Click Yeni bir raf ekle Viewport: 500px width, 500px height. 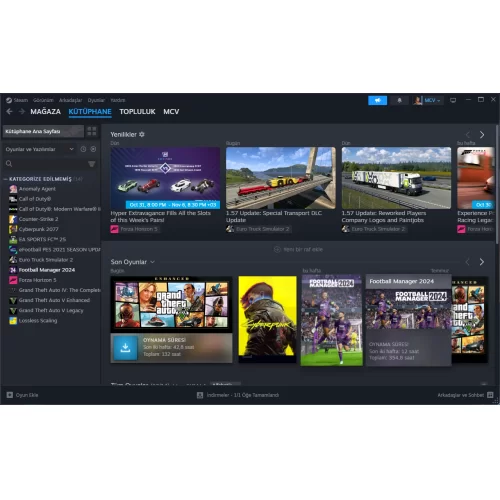coord(298,249)
